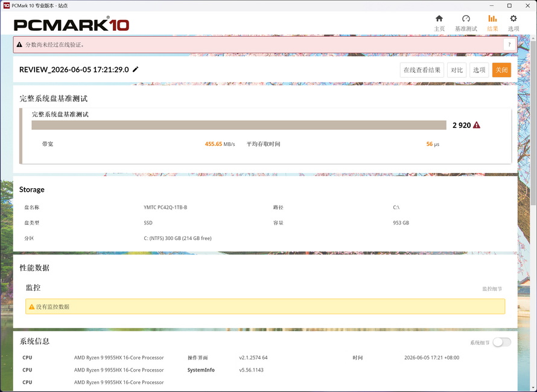Image resolution: width=537 pixels, height=392 pixels.
Task: Click the drive type value SSD
Action: [x=148, y=223]
